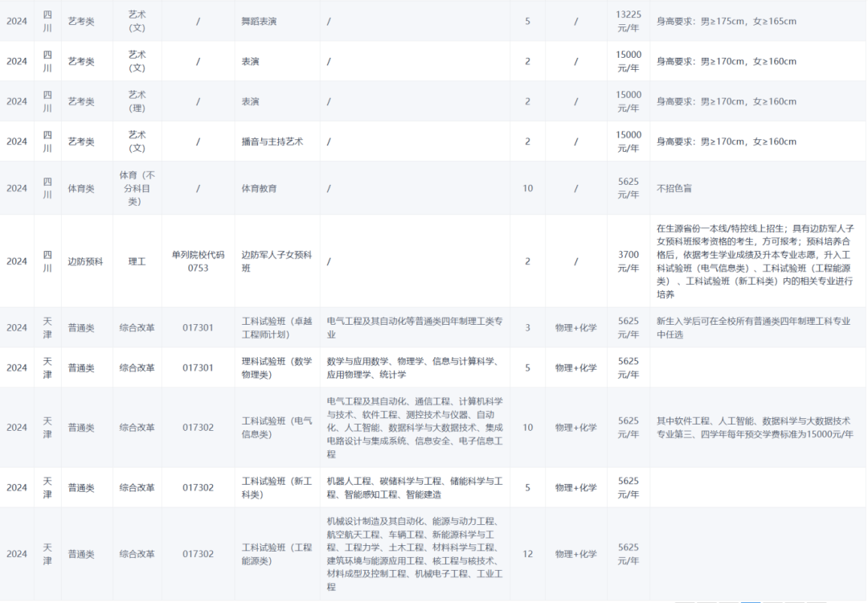Click enrollment count 10 in 电气信息类 row
868x603 pixels.
click(527, 428)
